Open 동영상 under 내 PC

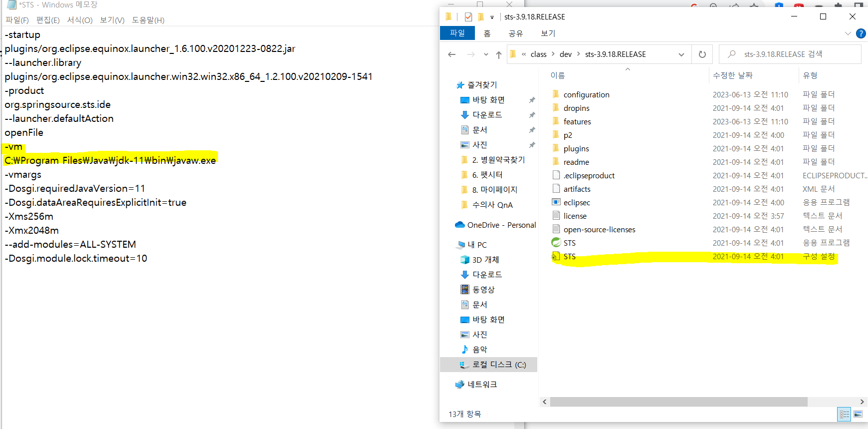point(483,290)
